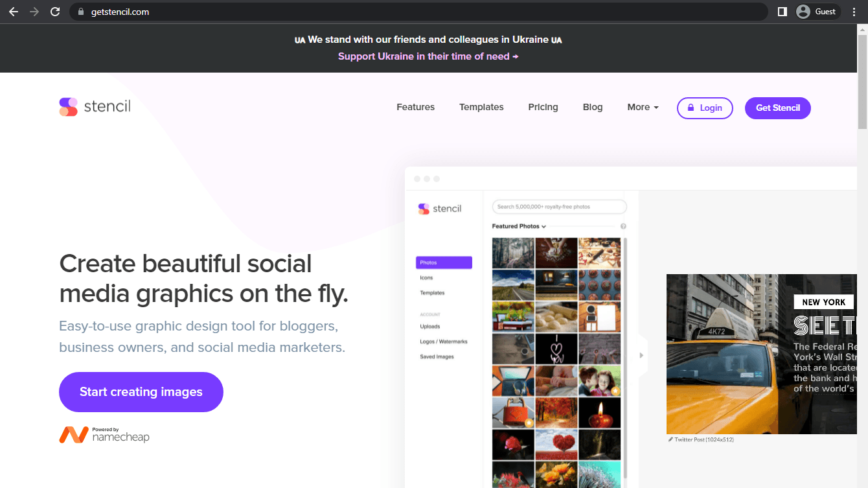Open Chrome three-dot menu

856,12
